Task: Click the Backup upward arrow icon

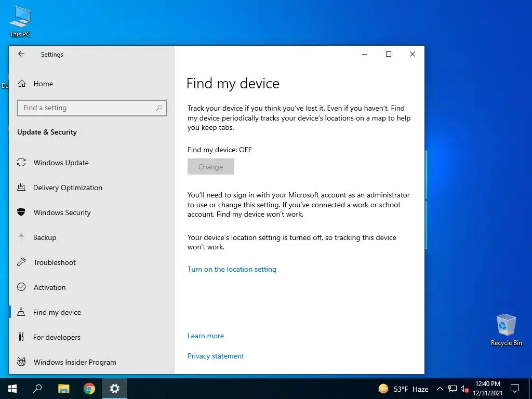Action: [x=21, y=237]
